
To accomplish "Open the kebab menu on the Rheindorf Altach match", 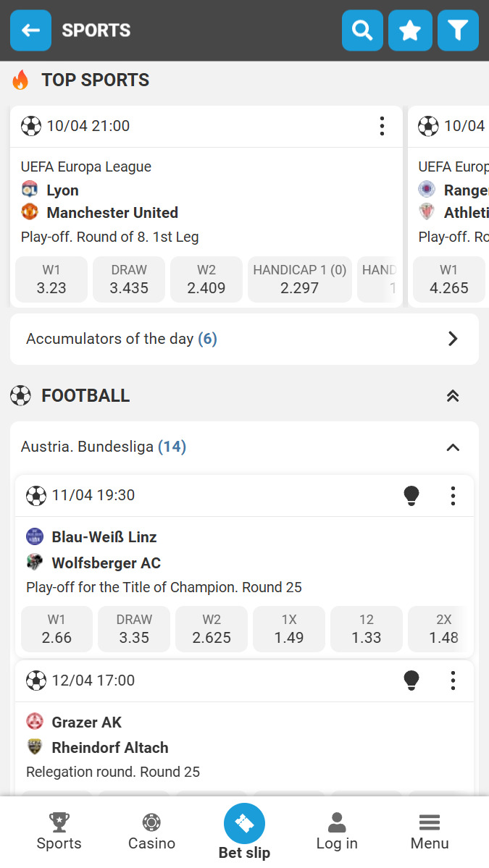I will pos(453,681).
